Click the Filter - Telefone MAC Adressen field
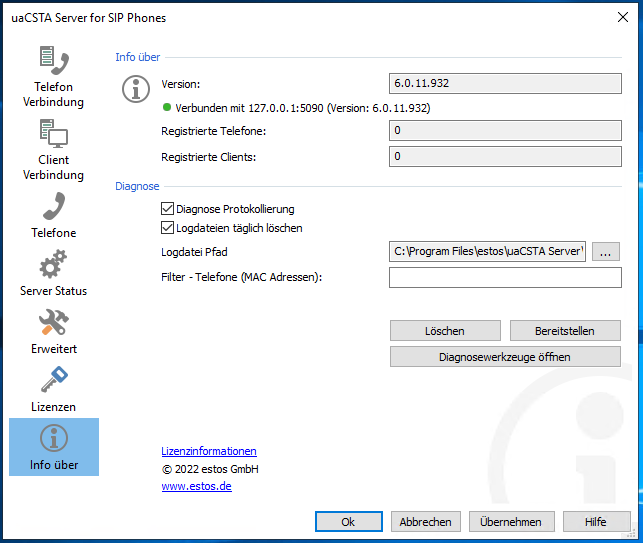The height and width of the screenshot is (543, 643). pyautogui.click(x=505, y=277)
